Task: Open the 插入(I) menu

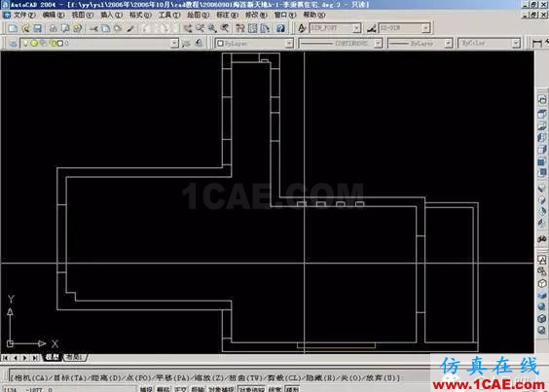Action: point(111,15)
